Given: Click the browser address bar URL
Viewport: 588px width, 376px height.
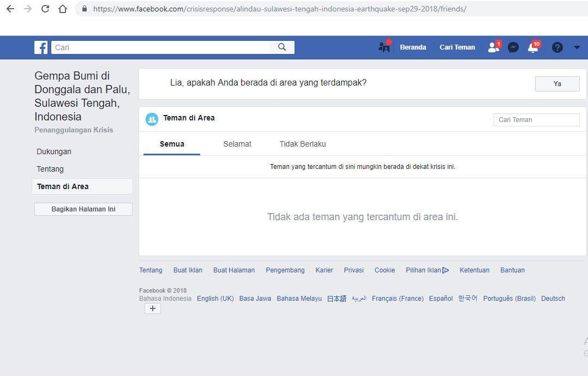Looking at the screenshot, I should point(280,9).
